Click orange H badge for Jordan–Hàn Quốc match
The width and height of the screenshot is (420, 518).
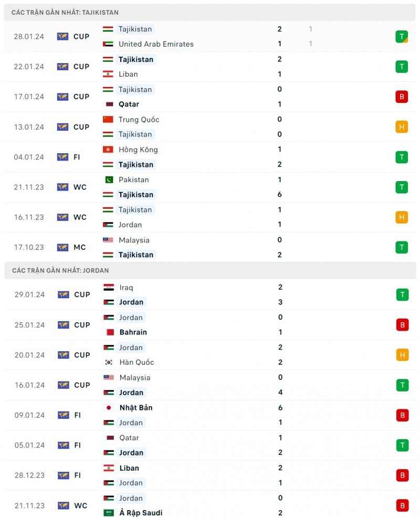pyautogui.click(x=402, y=355)
